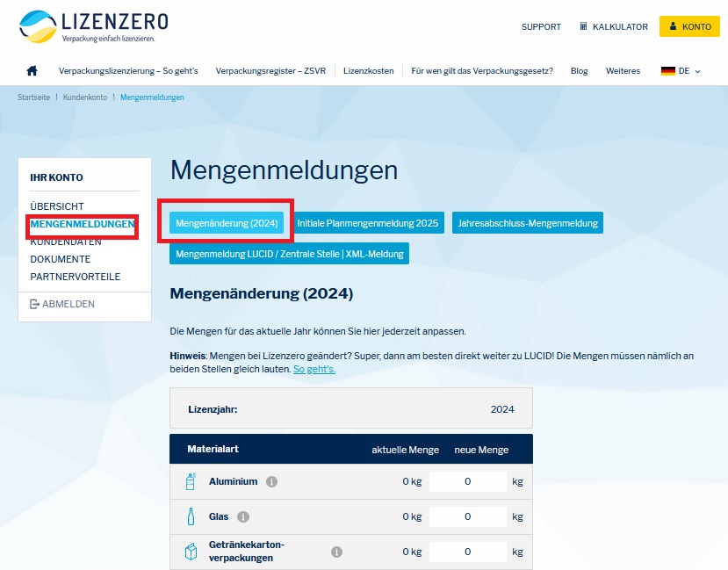Select Mengenmeldung LUCID / Zentrale Stelle tab
728x570 pixels.
pos(289,254)
